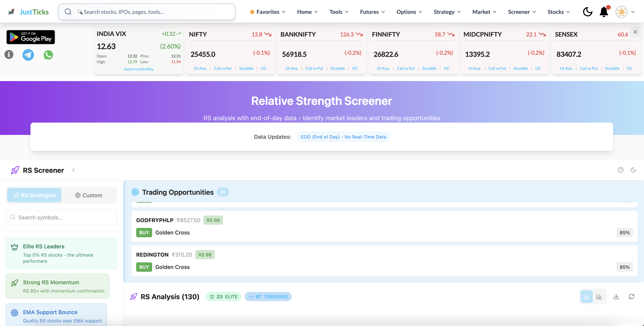The width and height of the screenshot is (644, 326).
Task: Select the Elite RS Leaders strategy
Action: pos(62,253)
